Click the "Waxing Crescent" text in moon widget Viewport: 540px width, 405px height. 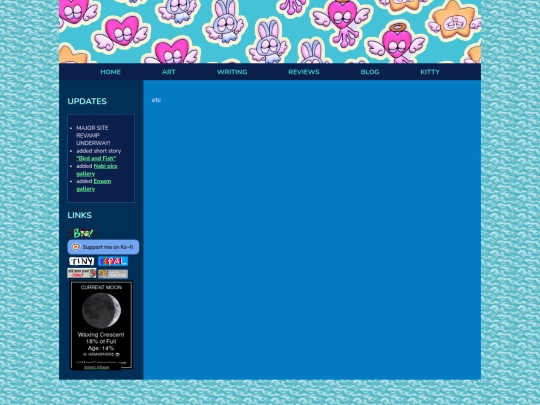101,334
